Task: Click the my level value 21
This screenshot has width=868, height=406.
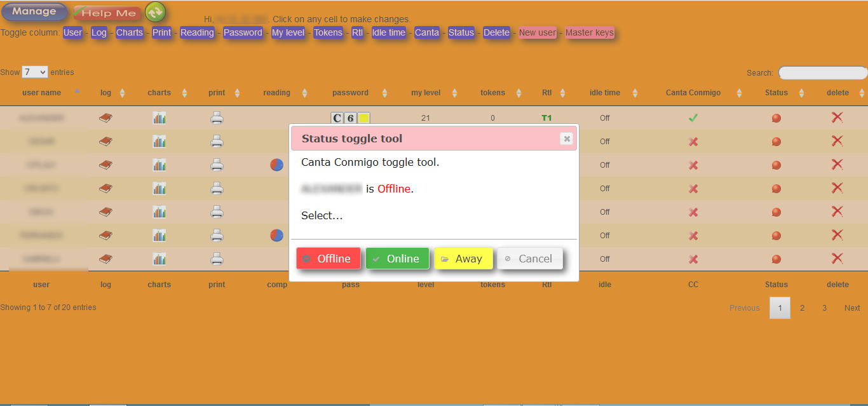Action: point(426,118)
